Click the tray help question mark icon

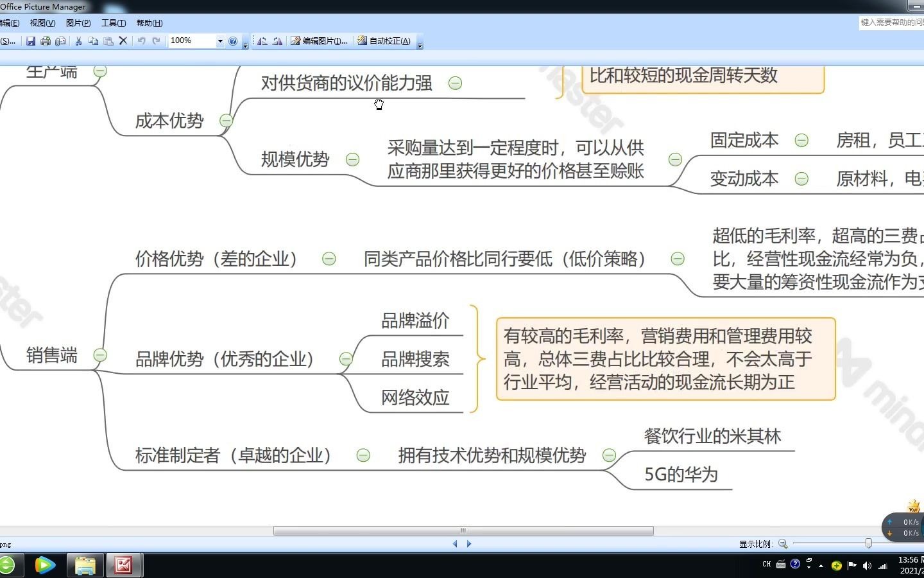click(796, 564)
